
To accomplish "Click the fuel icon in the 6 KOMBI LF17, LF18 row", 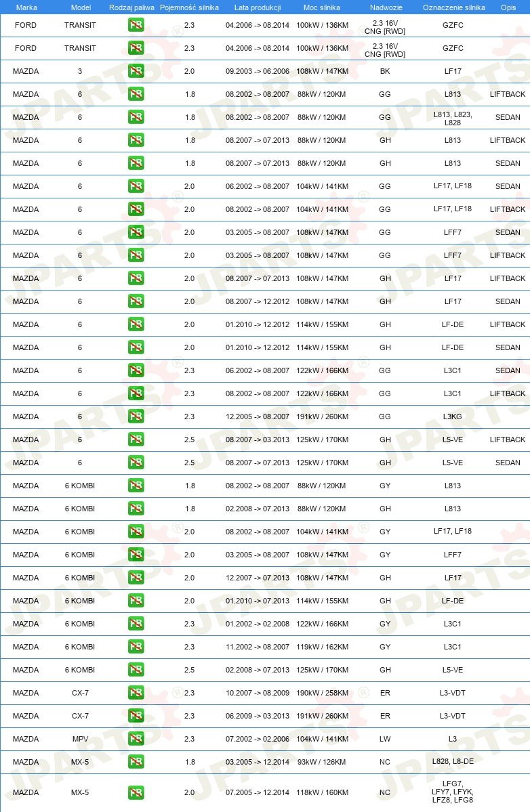I will [x=136, y=532].
